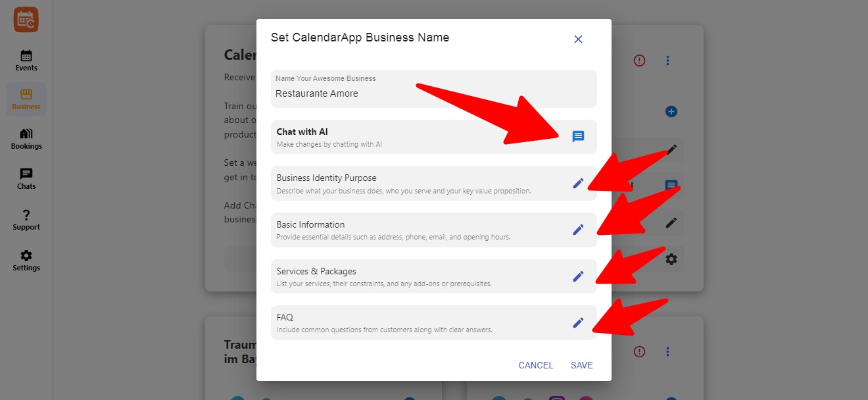Open the gear icon on the background card
Image resolution: width=868 pixels, height=400 pixels.
(671, 259)
